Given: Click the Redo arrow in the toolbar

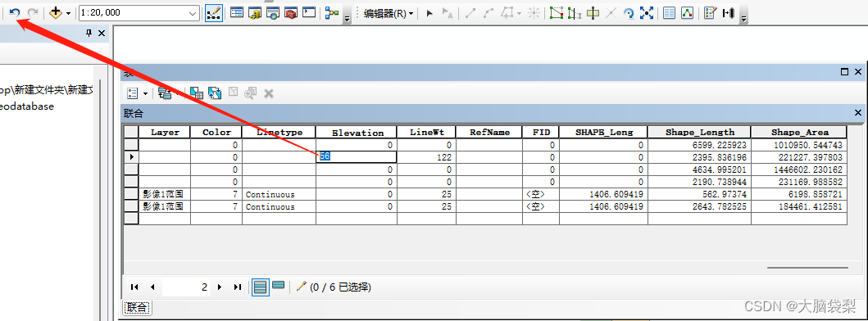Looking at the screenshot, I should click(x=34, y=12).
